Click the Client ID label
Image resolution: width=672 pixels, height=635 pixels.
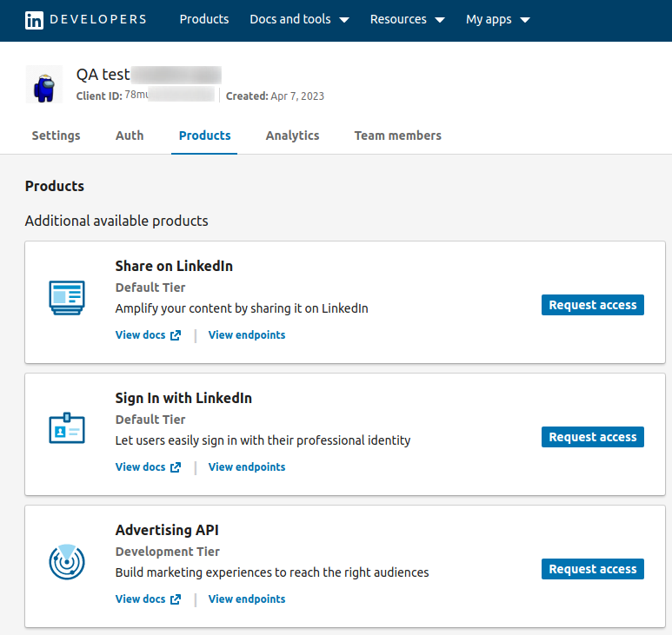pyautogui.click(x=99, y=96)
